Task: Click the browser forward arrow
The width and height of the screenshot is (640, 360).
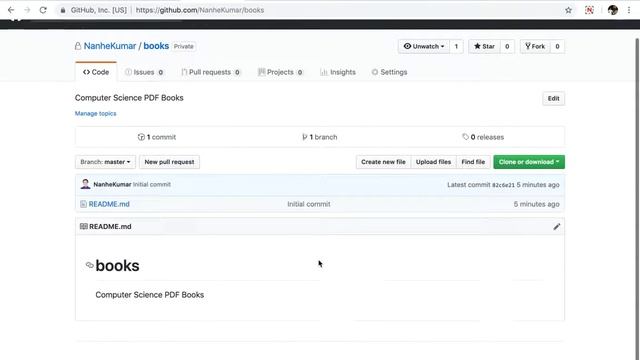Action: coord(27,10)
